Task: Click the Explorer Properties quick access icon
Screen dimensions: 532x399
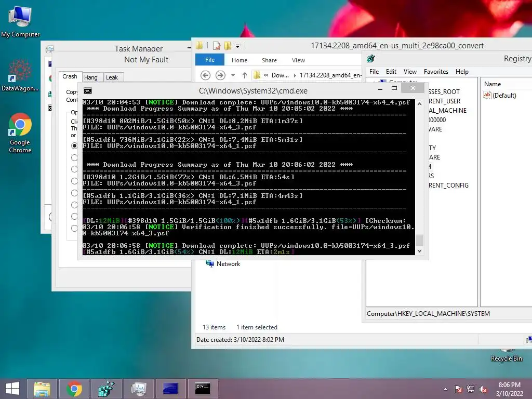Action: coord(217,46)
